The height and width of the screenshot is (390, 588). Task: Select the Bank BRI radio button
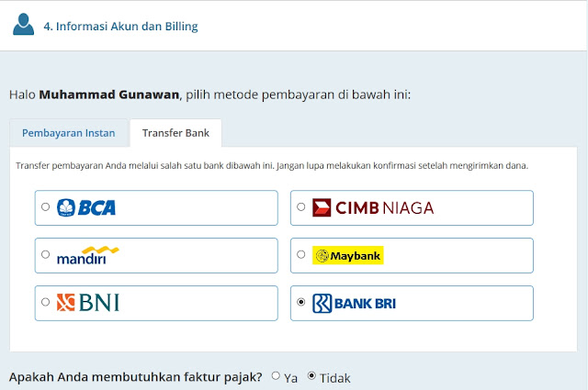pos(300,302)
